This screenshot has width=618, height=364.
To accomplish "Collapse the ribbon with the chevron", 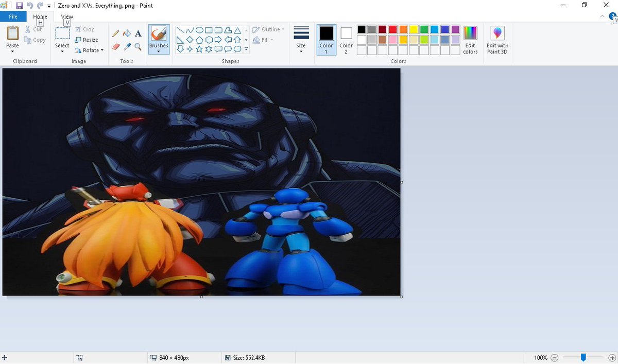I will [x=603, y=16].
